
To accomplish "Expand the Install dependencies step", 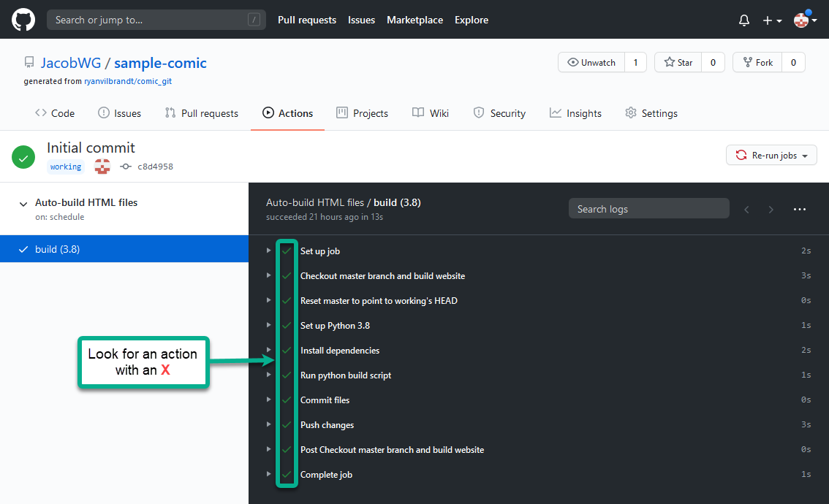I will [x=268, y=350].
